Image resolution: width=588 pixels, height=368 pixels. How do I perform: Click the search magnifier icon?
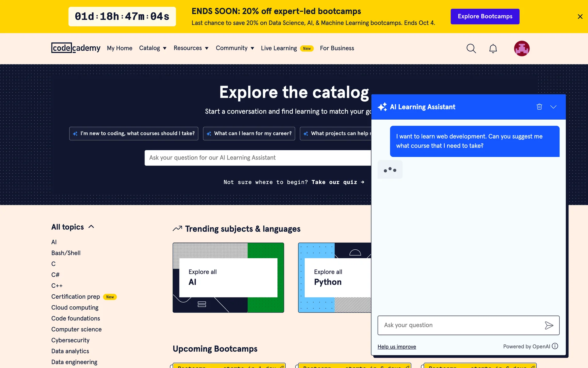click(471, 48)
